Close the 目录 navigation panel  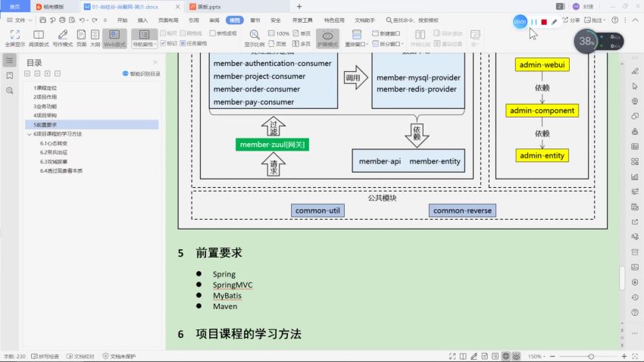pyautogui.click(x=155, y=62)
